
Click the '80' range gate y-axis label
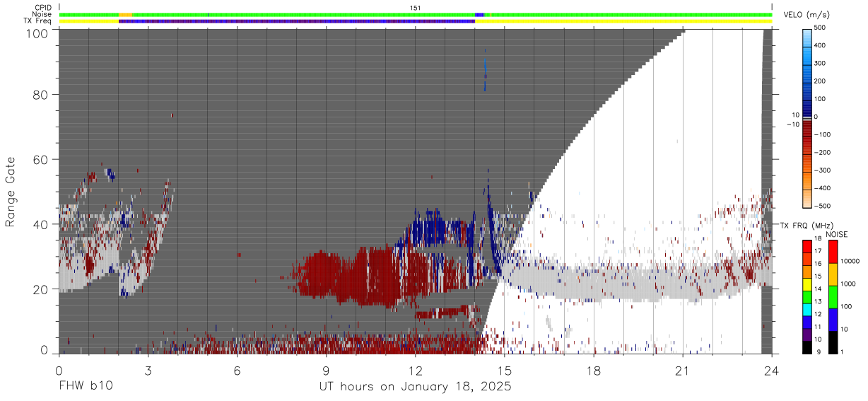(x=40, y=95)
